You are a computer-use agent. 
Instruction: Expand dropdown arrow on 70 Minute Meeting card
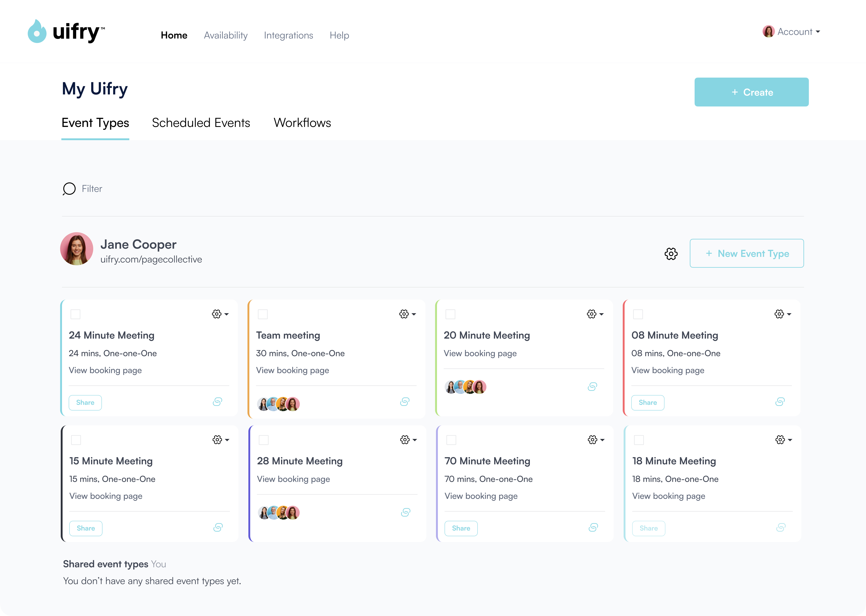pos(602,440)
